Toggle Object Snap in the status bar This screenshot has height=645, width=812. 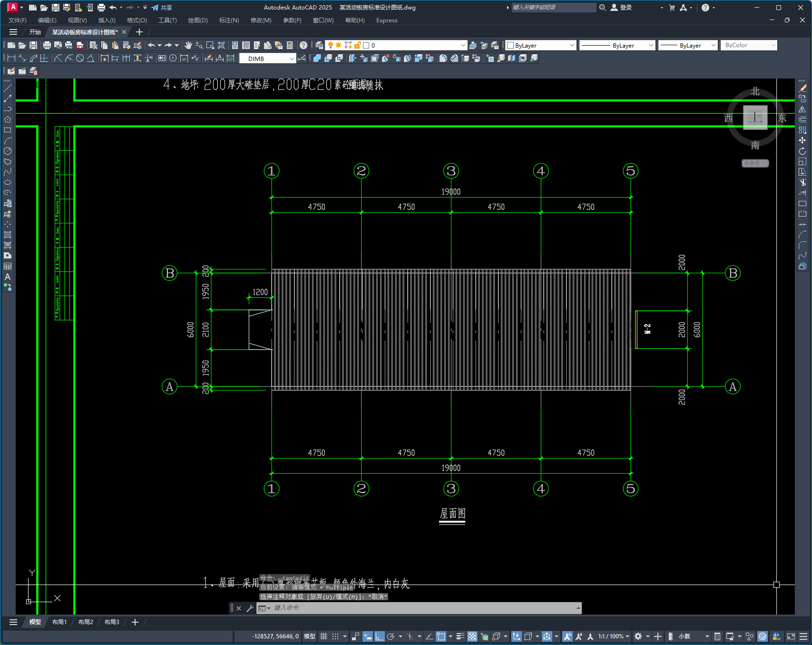441,636
